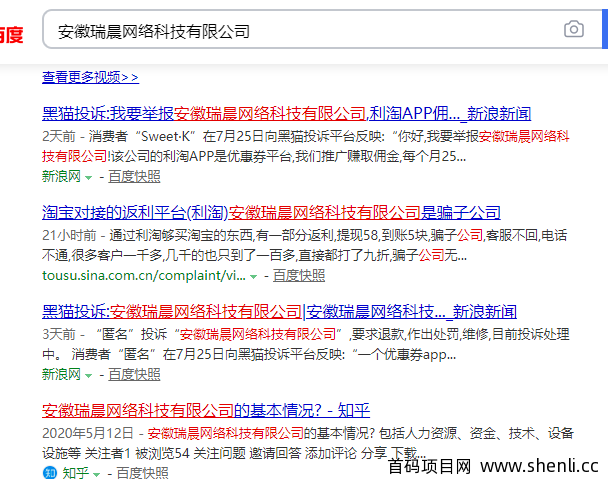608x479 pixels.
Task: Click 新浪网 source under 3天前 result
Action: [x=61, y=374]
